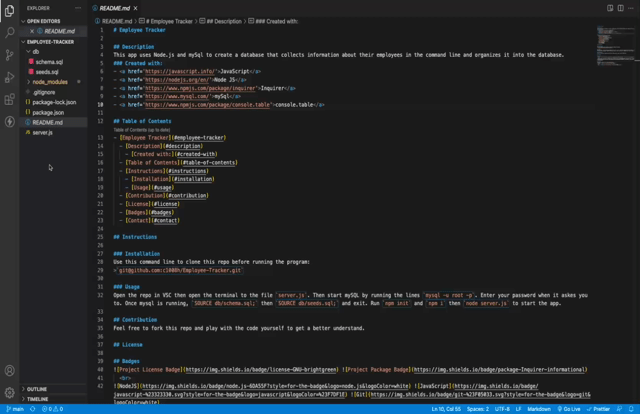The height and width of the screenshot is (414, 640).
Task: Close README.md in Open Editors list
Action: (32, 31)
